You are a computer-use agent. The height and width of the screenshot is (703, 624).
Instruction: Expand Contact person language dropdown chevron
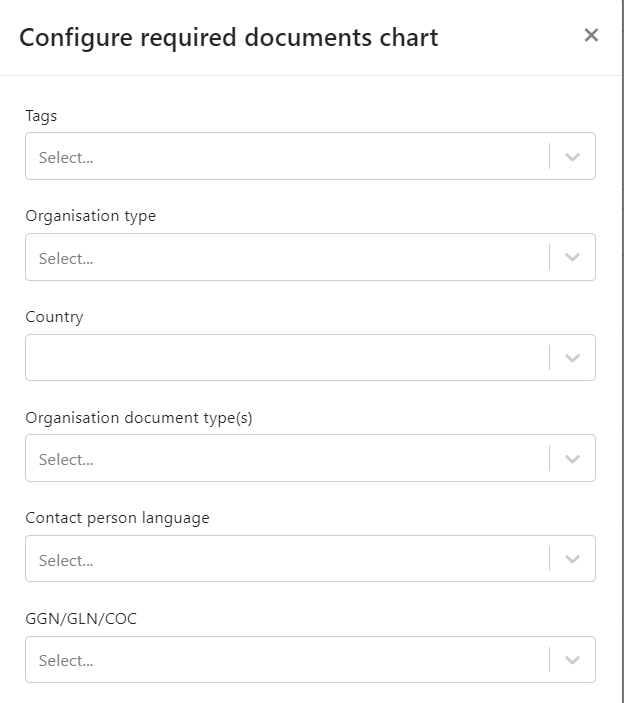(x=572, y=559)
